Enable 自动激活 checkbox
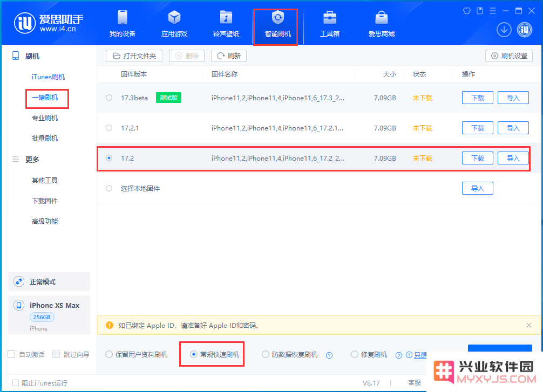Viewport: 543px width, 392px height. [x=11, y=354]
